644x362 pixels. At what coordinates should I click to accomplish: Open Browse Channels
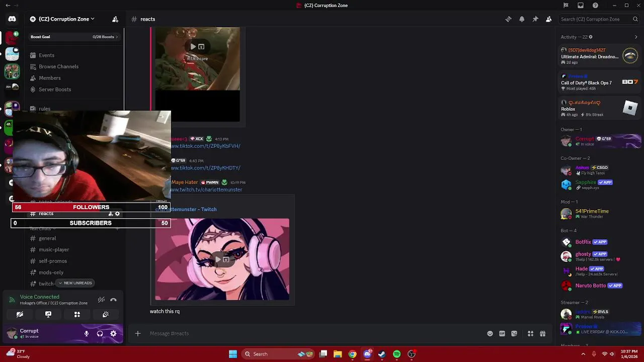point(58,66)
